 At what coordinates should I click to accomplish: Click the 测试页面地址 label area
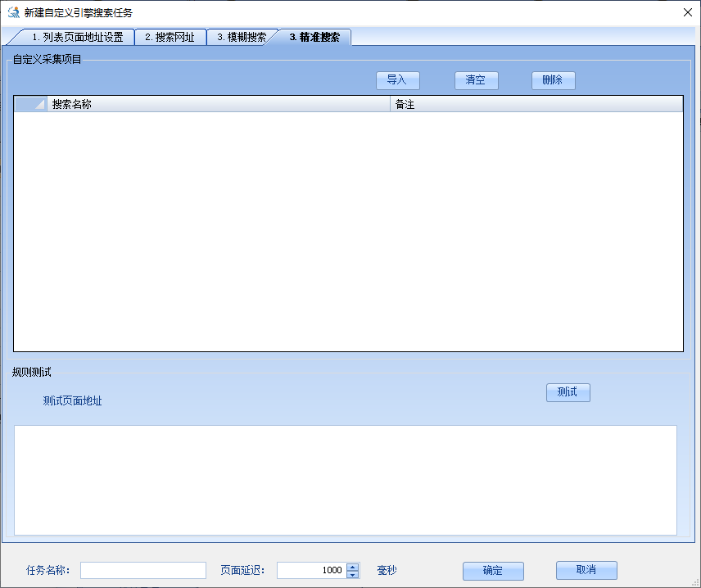(74, 401)
